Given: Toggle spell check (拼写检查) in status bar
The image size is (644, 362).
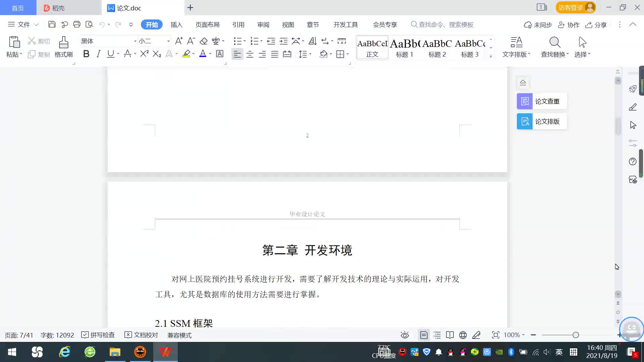Looking at the screenshot, I should 98,335.
